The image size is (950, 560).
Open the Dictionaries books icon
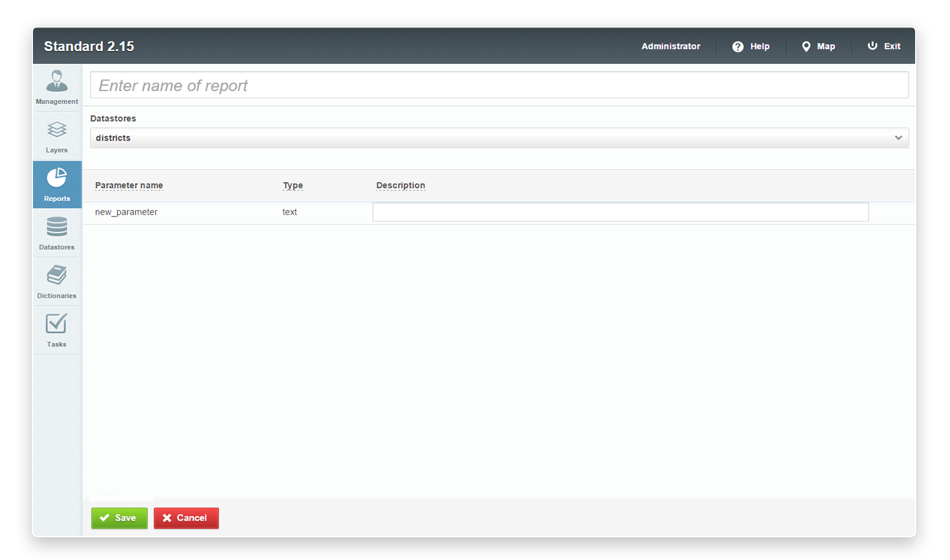(x=57, y=276)
